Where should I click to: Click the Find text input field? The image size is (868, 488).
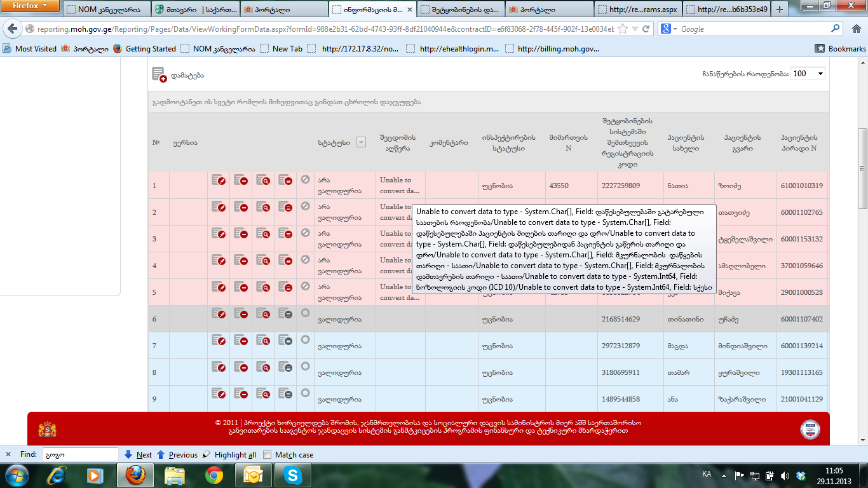tap(80, 455)
